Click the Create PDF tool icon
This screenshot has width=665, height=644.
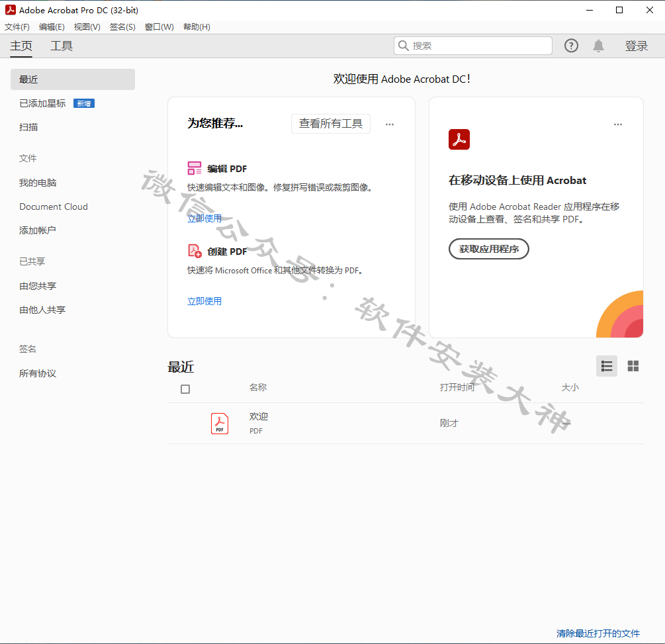click(x=195, y=251)
